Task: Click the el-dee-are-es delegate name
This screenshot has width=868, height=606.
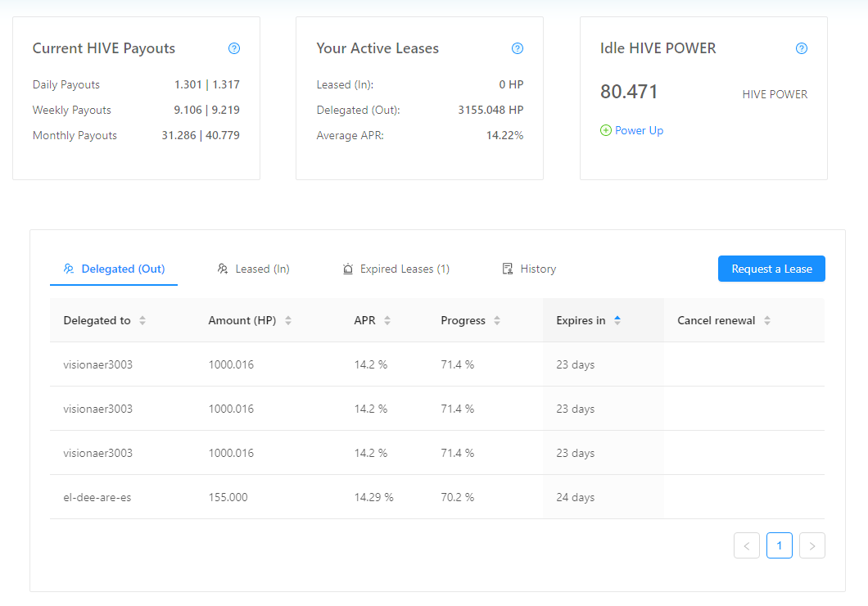Action: click(97, 498)
